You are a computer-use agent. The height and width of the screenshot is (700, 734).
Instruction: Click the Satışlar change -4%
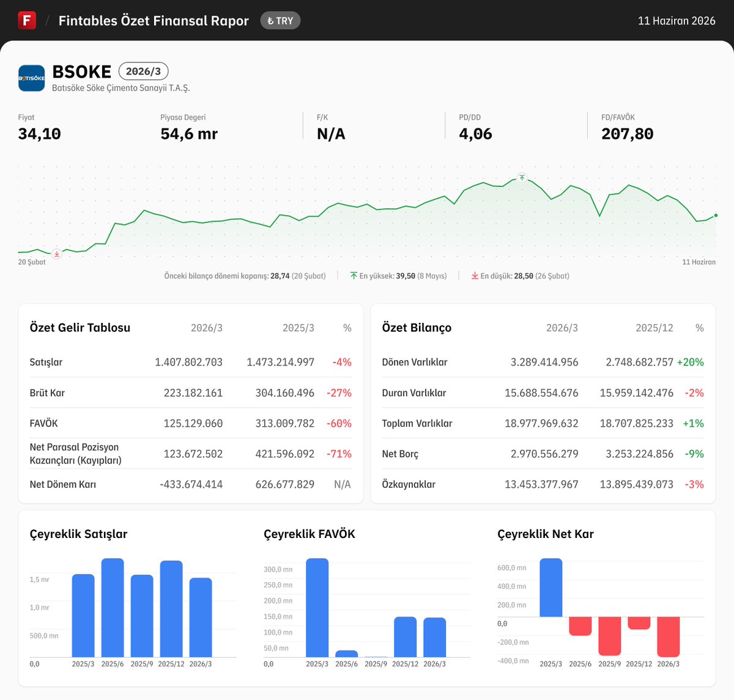342,362
